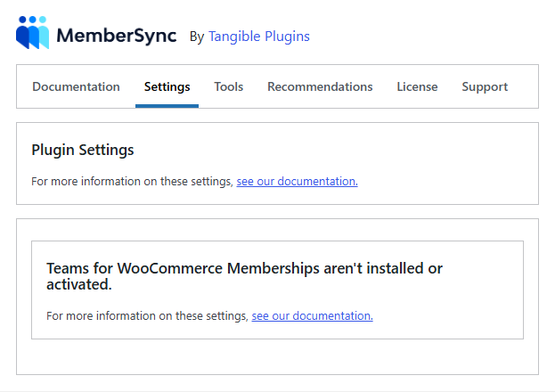Screen dimensions: 555x392
Task: Click the Plugin Settings heading
Action: [83, 151]
